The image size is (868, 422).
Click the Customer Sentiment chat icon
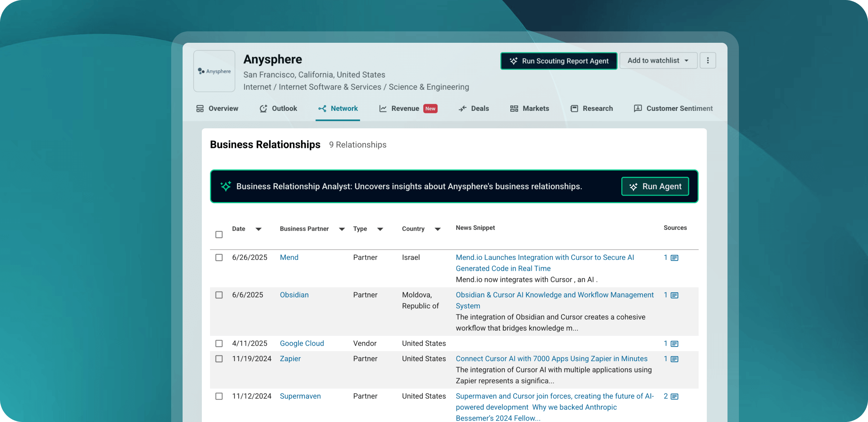click(638, 108)
